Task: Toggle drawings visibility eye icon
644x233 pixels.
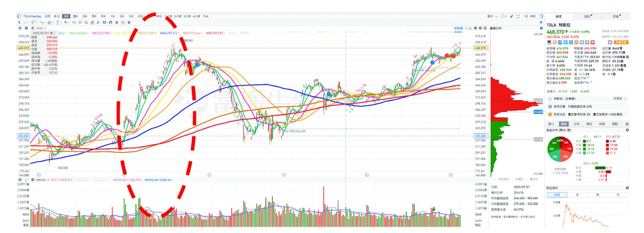Action: coord(104,23)
